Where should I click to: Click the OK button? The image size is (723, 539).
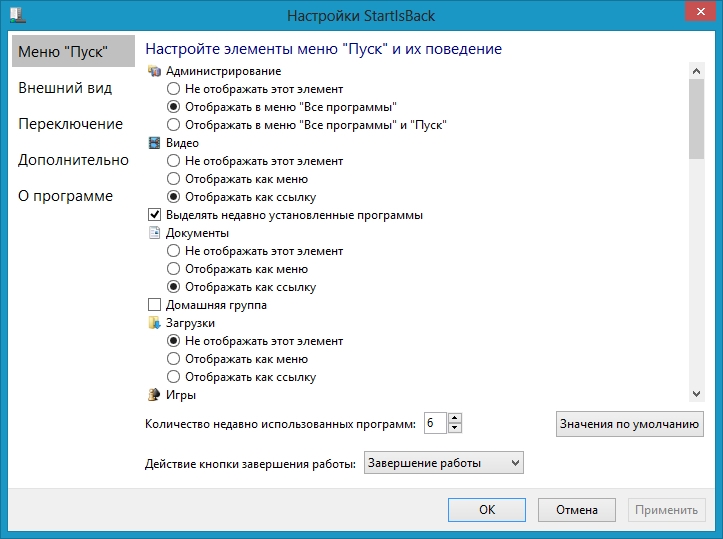click(487, 509)
